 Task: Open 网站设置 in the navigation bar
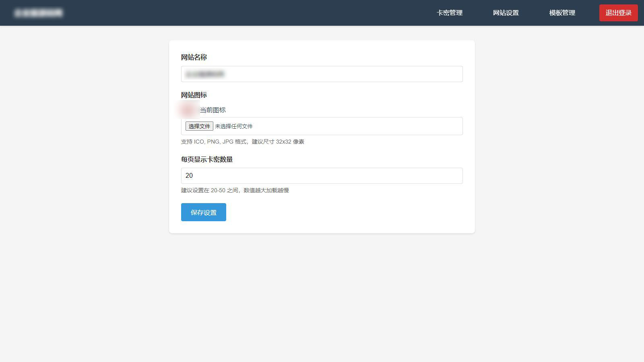pyautogui.click(x=506, y=12)
